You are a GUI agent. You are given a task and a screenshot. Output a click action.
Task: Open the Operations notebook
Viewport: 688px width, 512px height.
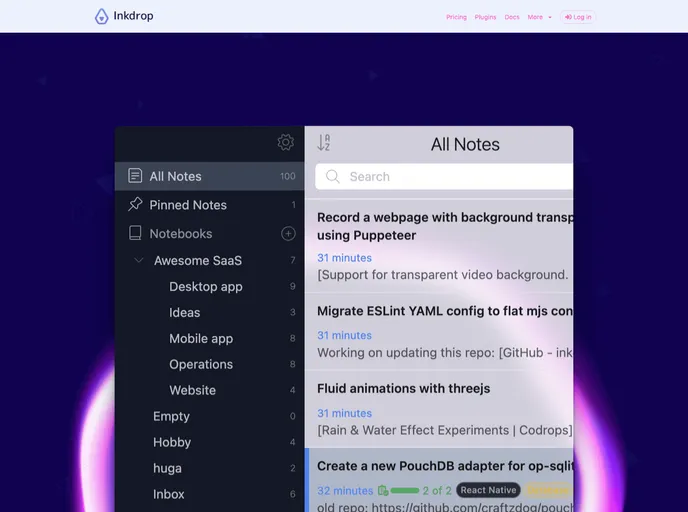[x=209, y=364]
